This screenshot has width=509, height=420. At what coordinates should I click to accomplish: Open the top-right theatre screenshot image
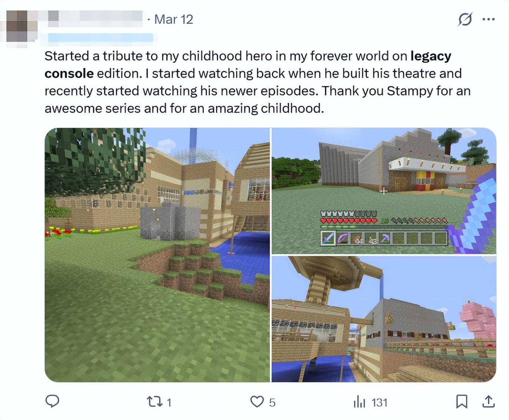tap(384, 191)
